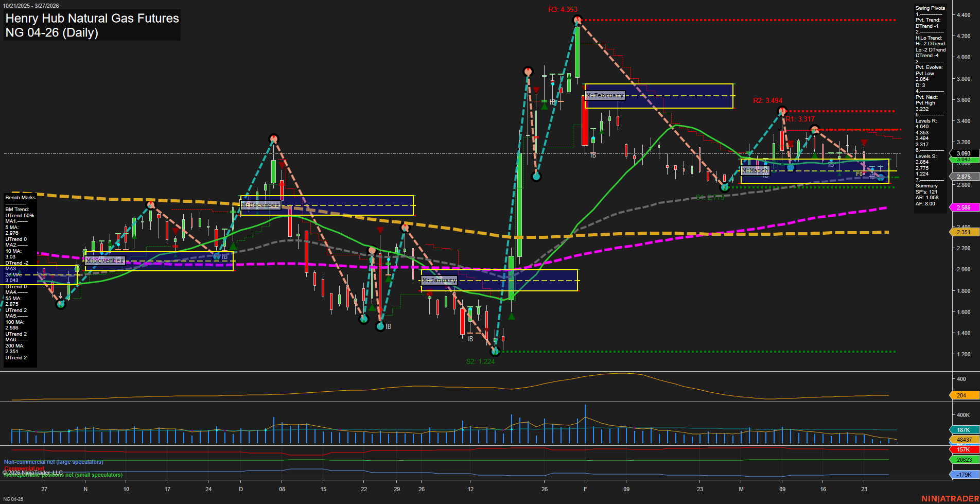The height and width of the screenshot is (504, 980).
Task: Expand the M:February monthly range box
Action: [605, 95]
